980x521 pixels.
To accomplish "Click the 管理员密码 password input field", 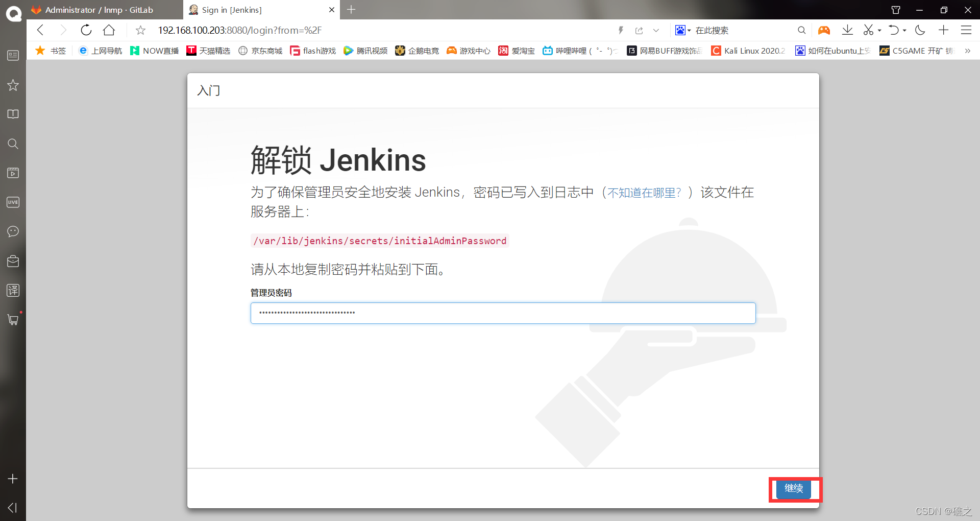I will tap(503, 313).
